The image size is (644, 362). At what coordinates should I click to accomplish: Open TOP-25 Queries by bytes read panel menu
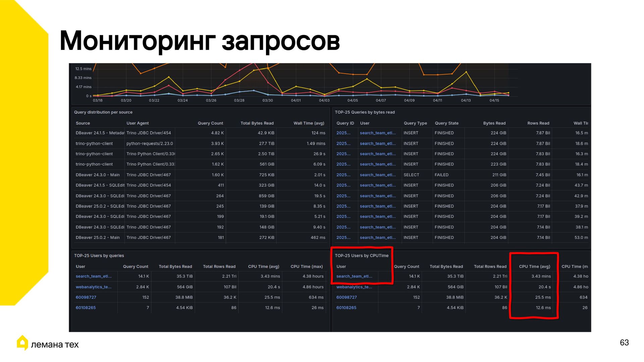tap(365, 112)
